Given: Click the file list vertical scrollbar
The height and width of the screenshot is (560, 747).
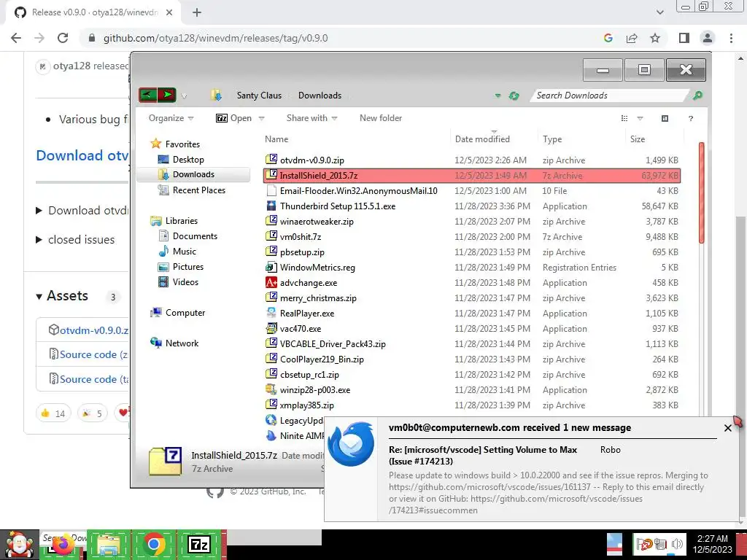Looking at the screenshot, I should 701,192.
